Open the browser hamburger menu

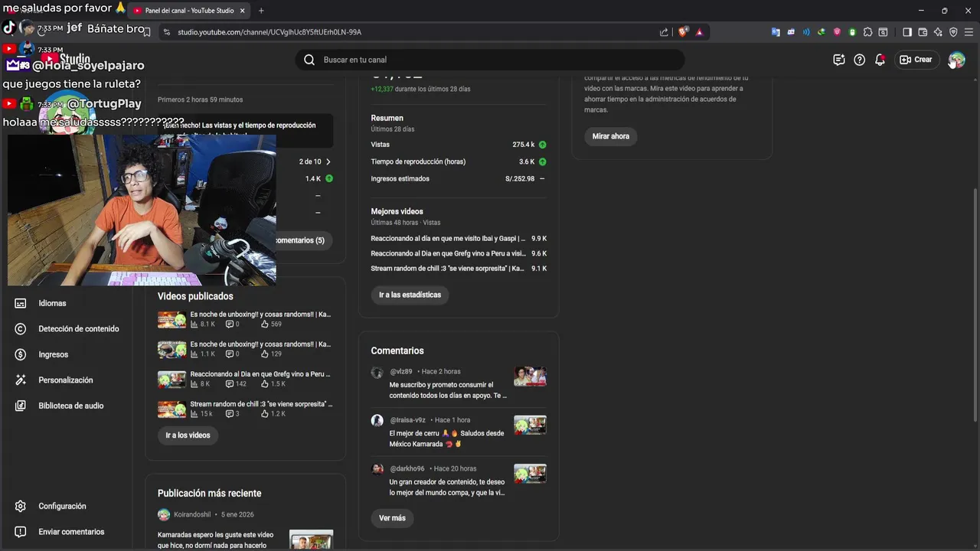click(969, 32)
